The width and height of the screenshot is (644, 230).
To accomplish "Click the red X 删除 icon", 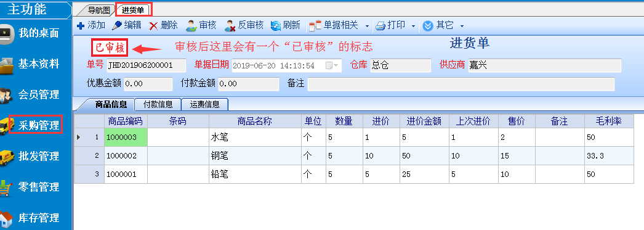I will (x=153, y=26).
